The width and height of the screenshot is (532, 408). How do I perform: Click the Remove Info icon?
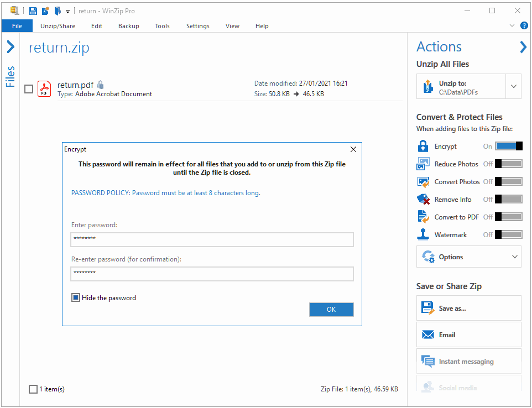423,199
